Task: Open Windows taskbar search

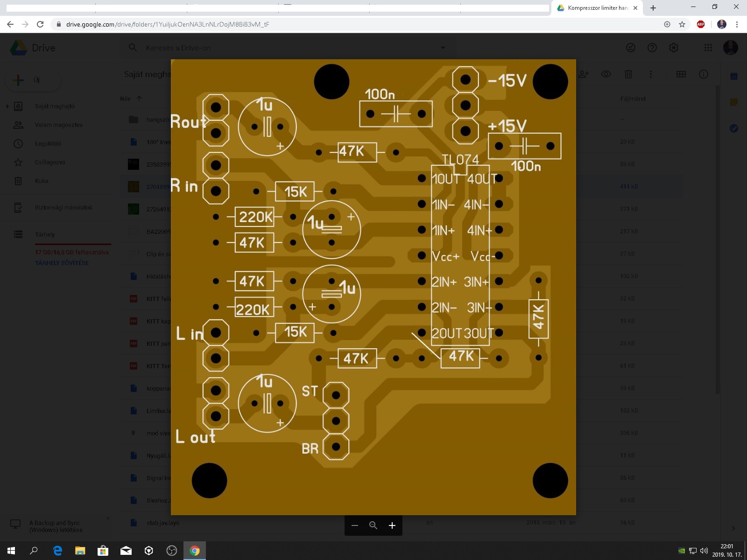Action: point(34,551)
